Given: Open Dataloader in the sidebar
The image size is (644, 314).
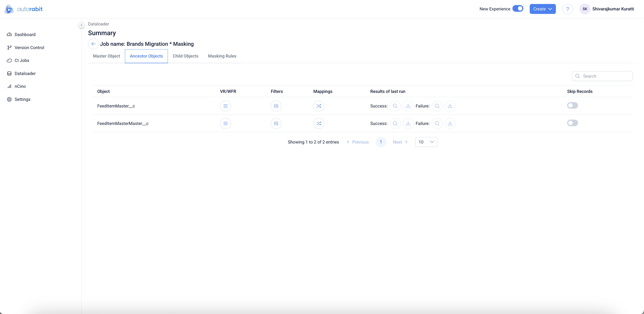Looking at the screenshot, I should [25, 73].
